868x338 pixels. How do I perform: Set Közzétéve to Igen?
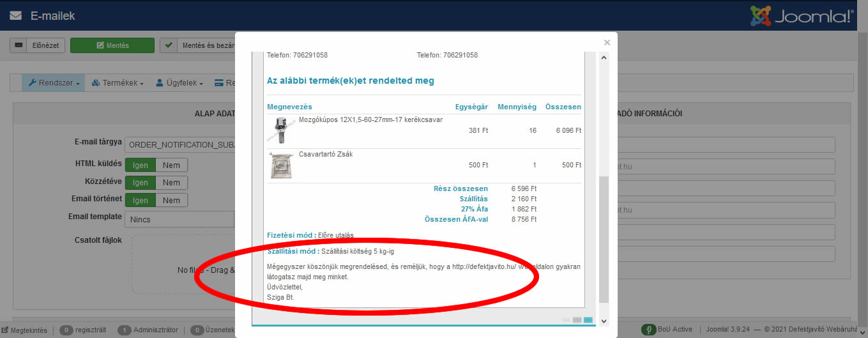(x=141, y=182)
